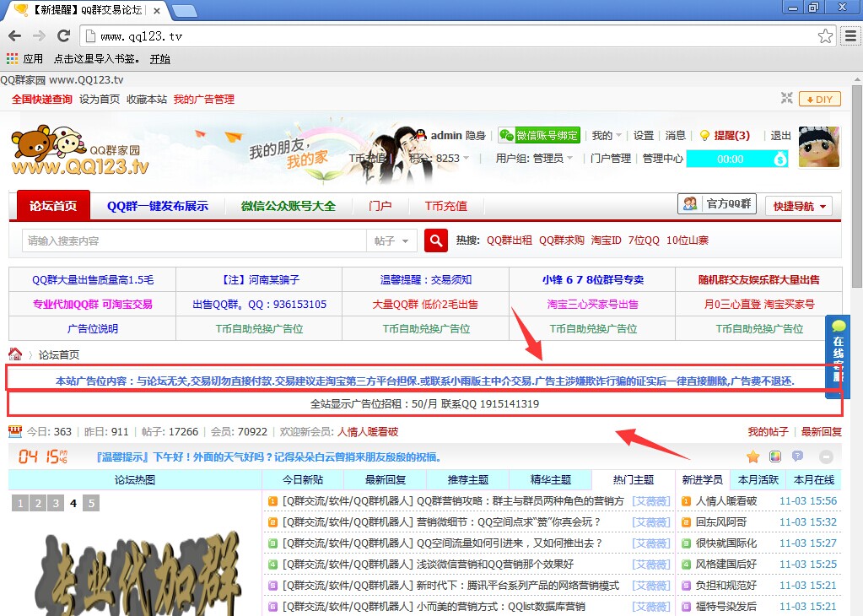Viewport: 863px width, 616px height.
Task: Click the yellow star favorite icon
Action: click(753, 457)
